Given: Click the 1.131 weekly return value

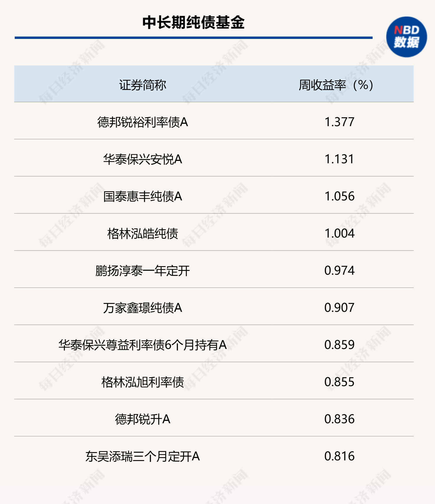Looking at the screenshot, I should tap(339, 159).
